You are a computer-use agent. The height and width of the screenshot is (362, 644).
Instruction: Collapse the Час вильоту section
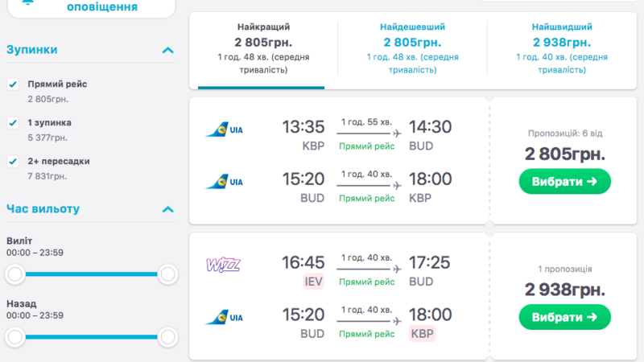tap(167, 210)
